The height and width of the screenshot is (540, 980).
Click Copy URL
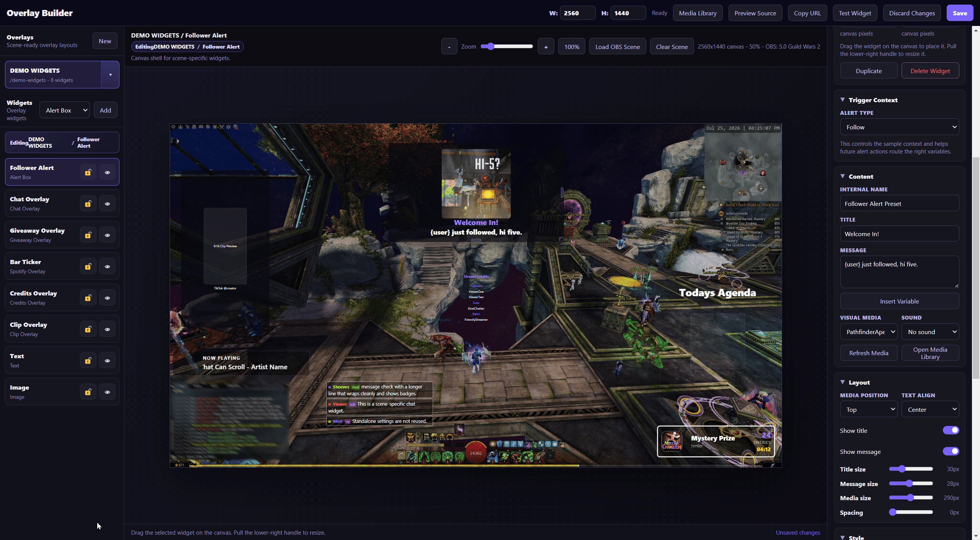(807, 13)
